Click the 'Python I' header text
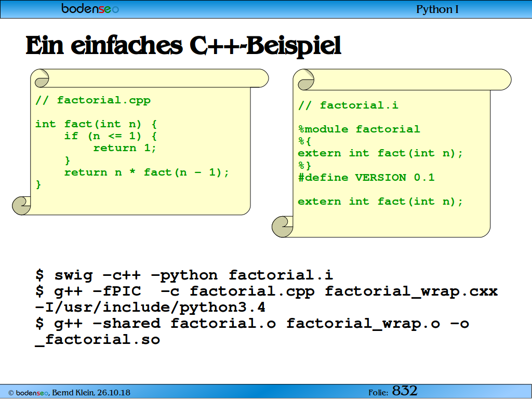The height and width of the screenshot is (399, 532). tap(437, 9)
